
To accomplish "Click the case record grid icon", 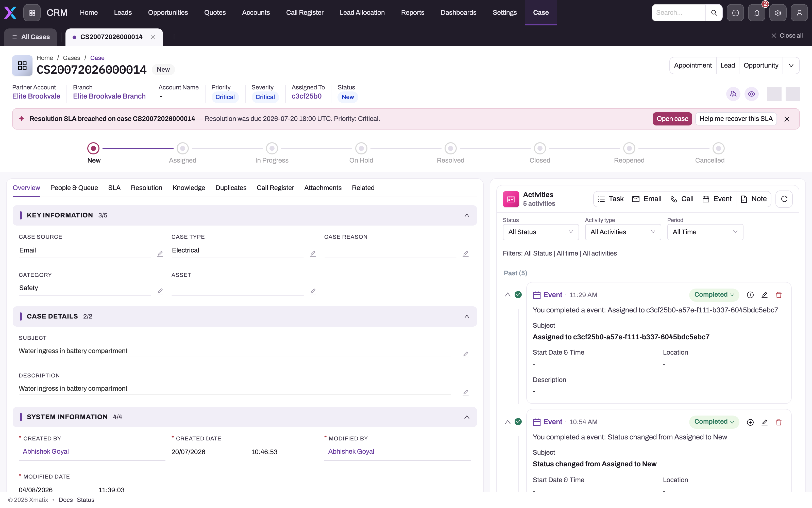I will pos(22,66).
